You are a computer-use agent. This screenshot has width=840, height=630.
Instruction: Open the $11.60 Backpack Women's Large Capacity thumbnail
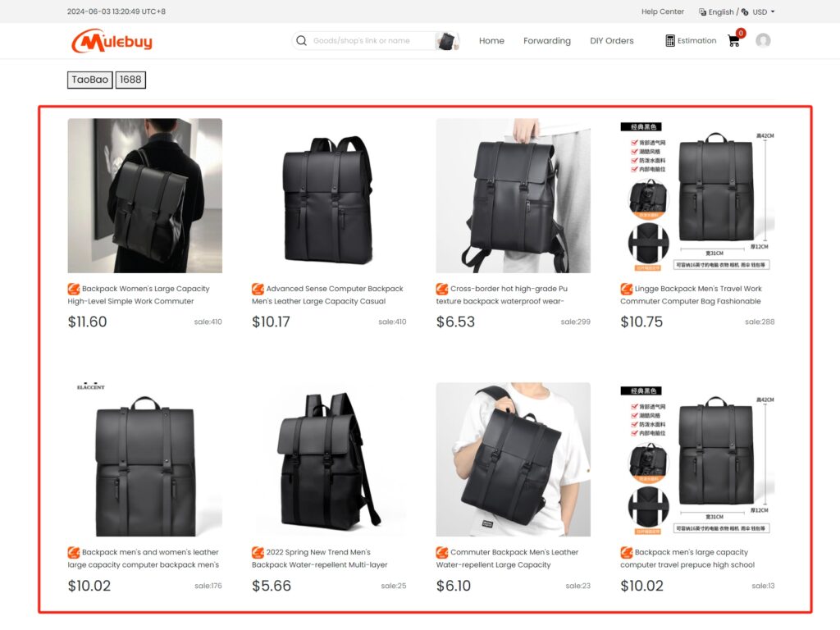point(144,195)
